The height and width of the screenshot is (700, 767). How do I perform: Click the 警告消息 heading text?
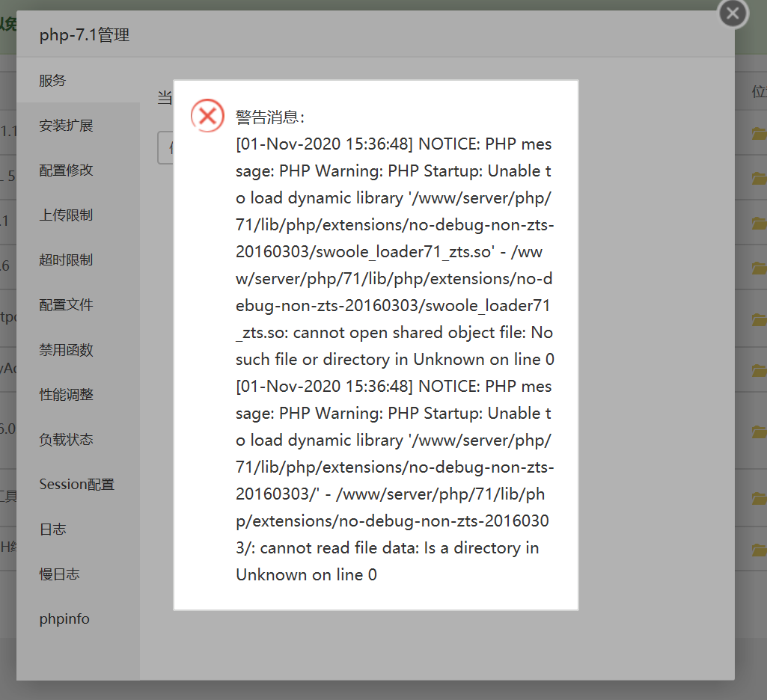click(270, 117)
